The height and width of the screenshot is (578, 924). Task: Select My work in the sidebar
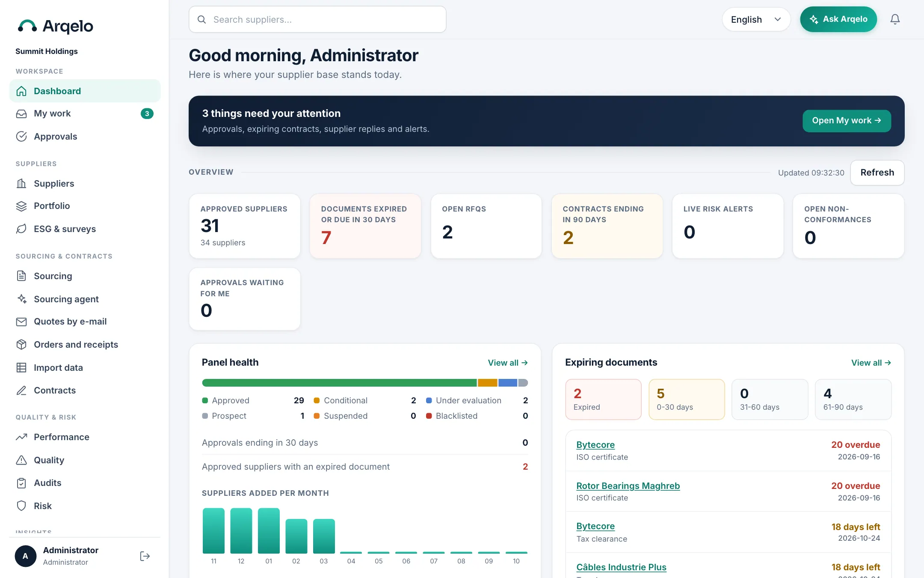pos(85,113)
